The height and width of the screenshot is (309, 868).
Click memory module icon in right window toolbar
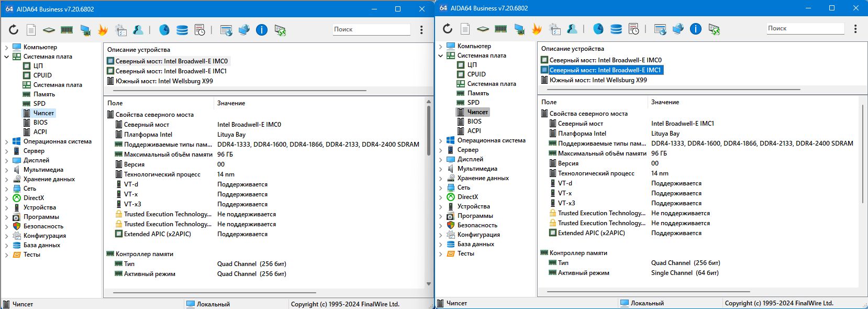(500, 29)
